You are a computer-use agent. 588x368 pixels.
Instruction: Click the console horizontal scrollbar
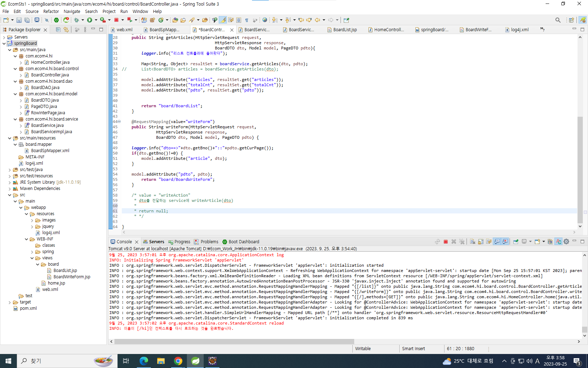(x=234, y=341)
